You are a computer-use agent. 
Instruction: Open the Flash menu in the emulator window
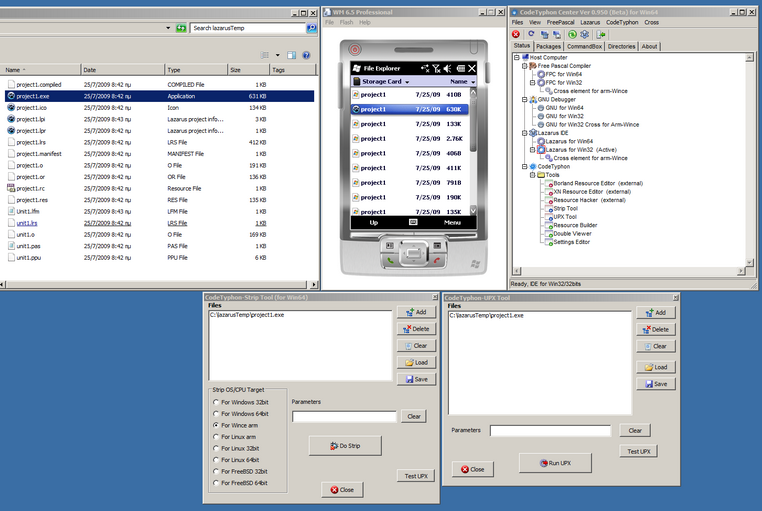pos(346,22)
